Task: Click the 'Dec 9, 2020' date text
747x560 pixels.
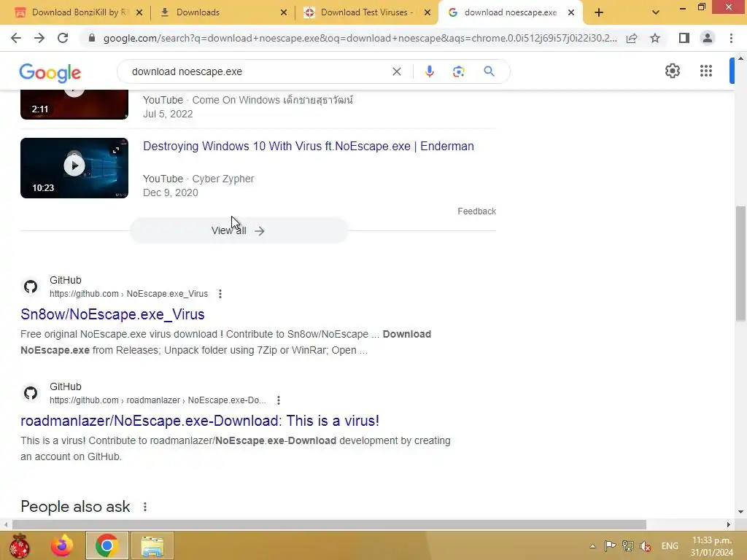Action: point(171,192)
